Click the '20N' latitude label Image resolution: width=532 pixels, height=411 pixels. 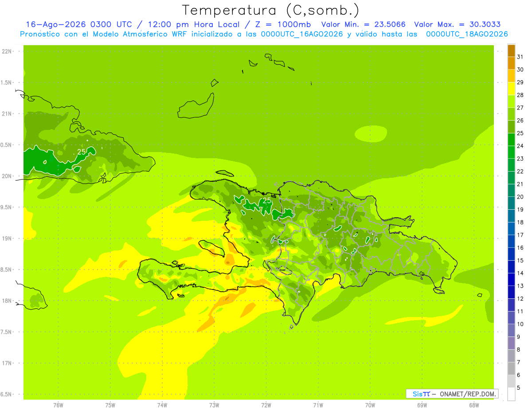(x=7, y=176)
